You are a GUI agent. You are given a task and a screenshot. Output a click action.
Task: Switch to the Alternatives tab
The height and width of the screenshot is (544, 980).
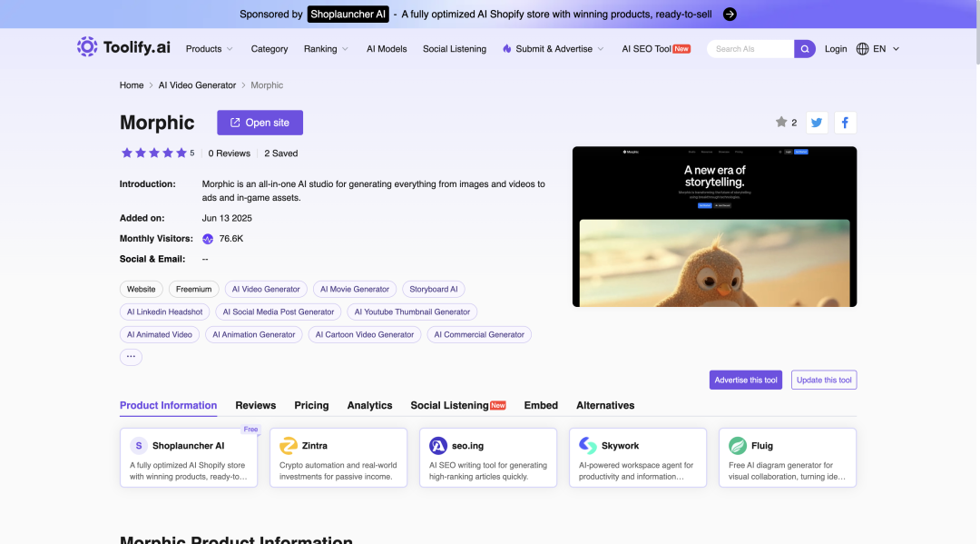pyautogui.click(x=605, y=405)
